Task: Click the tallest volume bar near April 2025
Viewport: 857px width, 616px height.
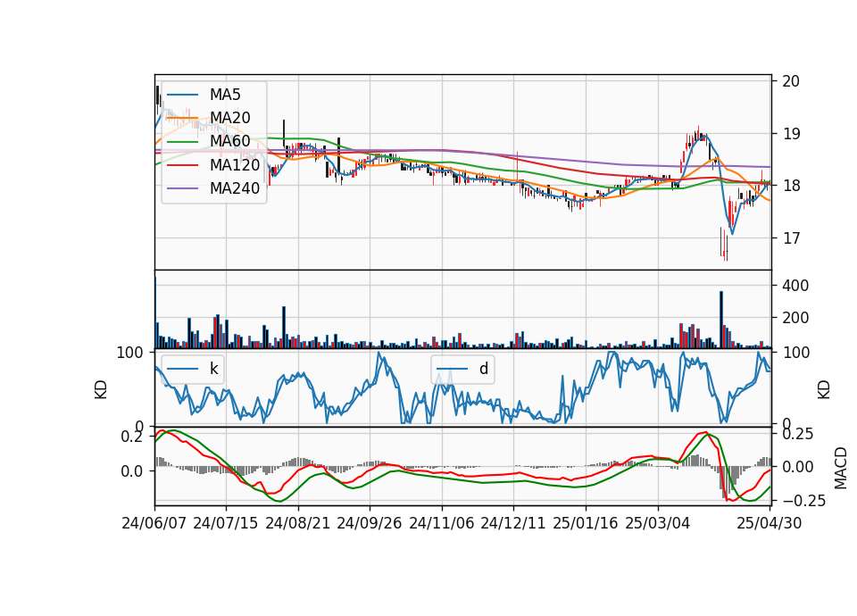Action: [x=721, y=320]
